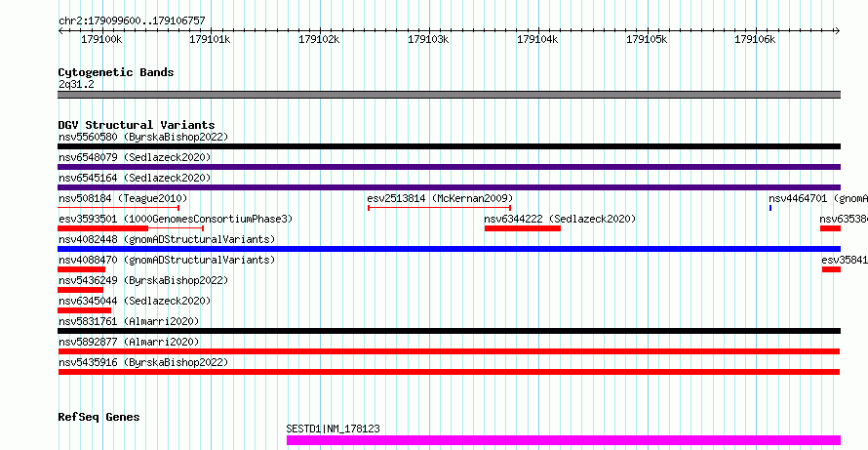868x450 pixels.
Task: Click the 179102k ruler tick label
Action: [x=319, y=39]
